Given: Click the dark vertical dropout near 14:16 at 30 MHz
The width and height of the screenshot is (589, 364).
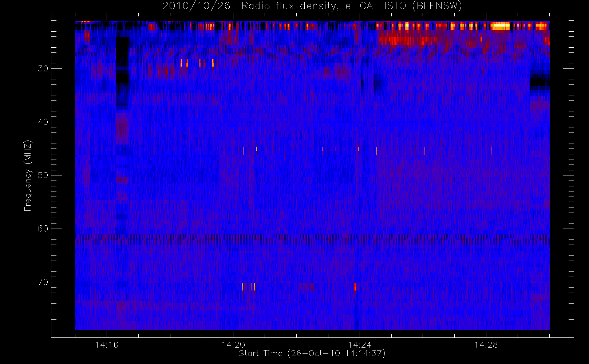Looking at the screenshot, I should point(123,72).
